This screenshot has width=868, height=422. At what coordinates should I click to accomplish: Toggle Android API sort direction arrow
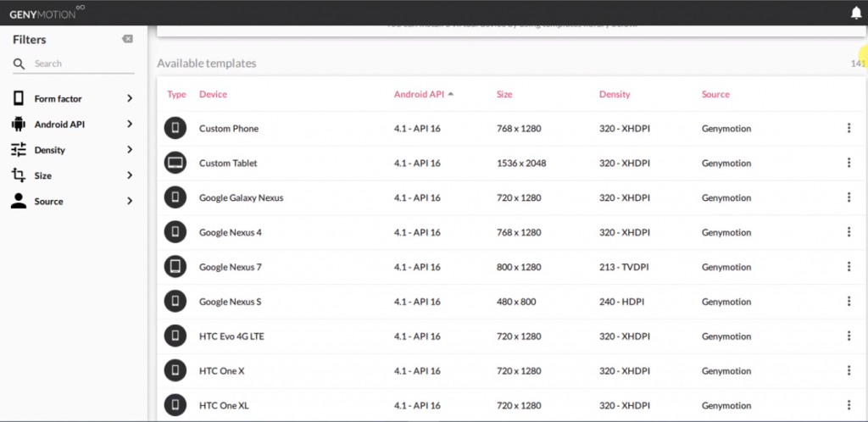[451, 94]
